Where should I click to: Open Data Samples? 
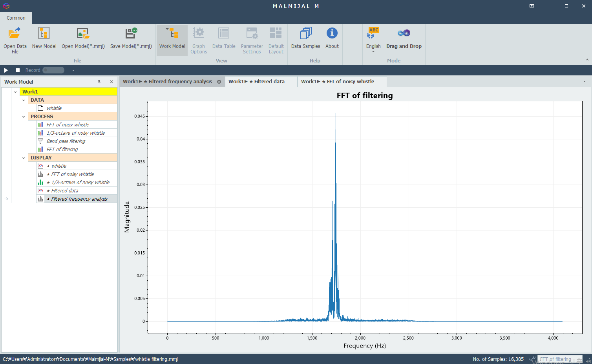tap(305, 38)
